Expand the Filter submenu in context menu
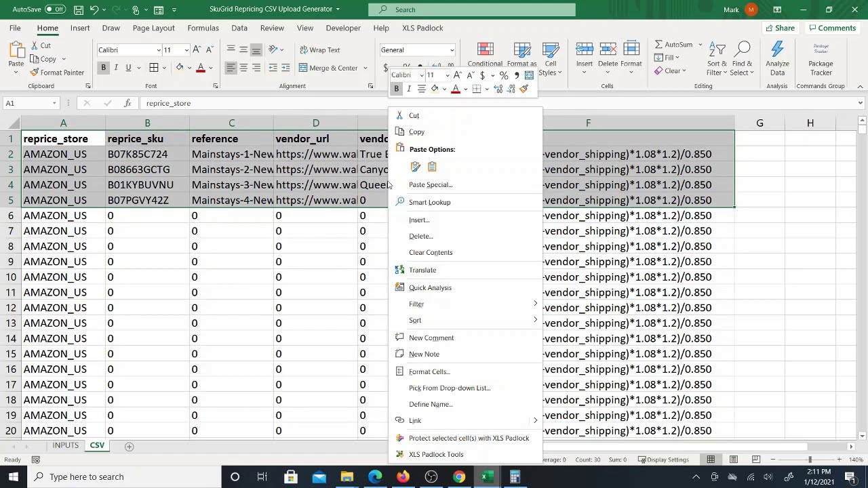The height and width of the screenshot is (488, 868). pyautogui.click(x=535, y=304)
